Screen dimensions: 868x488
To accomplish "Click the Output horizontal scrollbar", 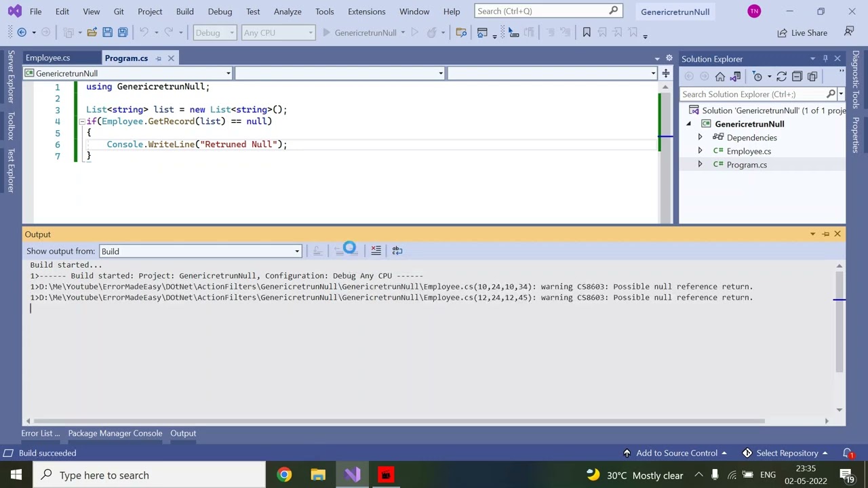I will (401, 421).
